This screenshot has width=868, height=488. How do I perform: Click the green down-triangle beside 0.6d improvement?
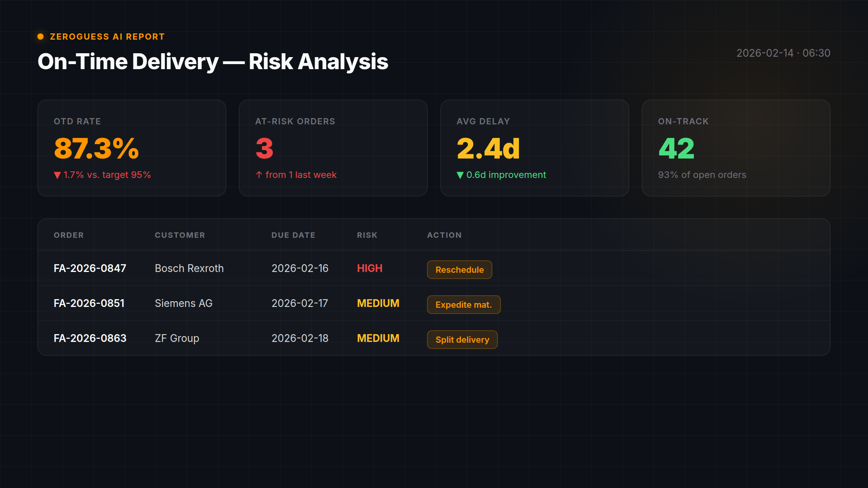[x=460, y=175]
